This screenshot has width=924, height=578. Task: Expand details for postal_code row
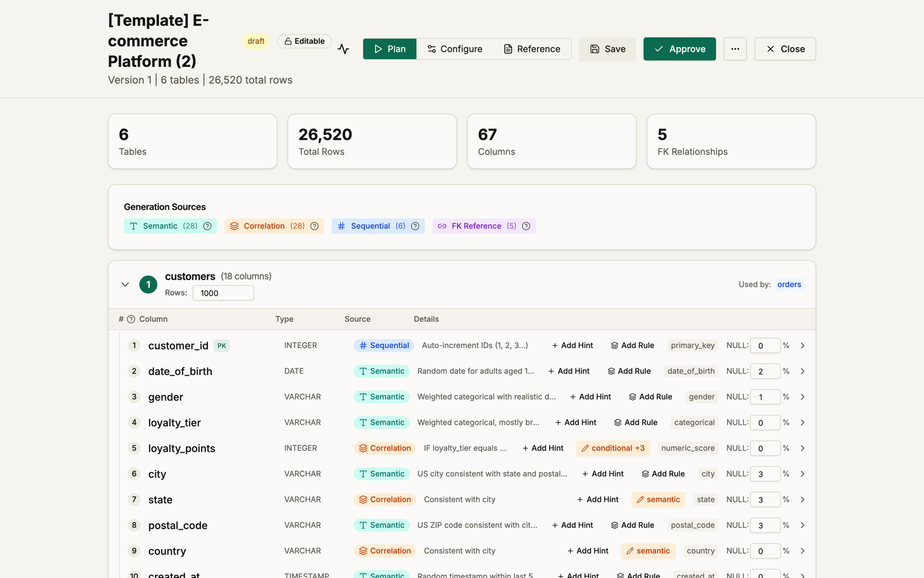(803, 525)
